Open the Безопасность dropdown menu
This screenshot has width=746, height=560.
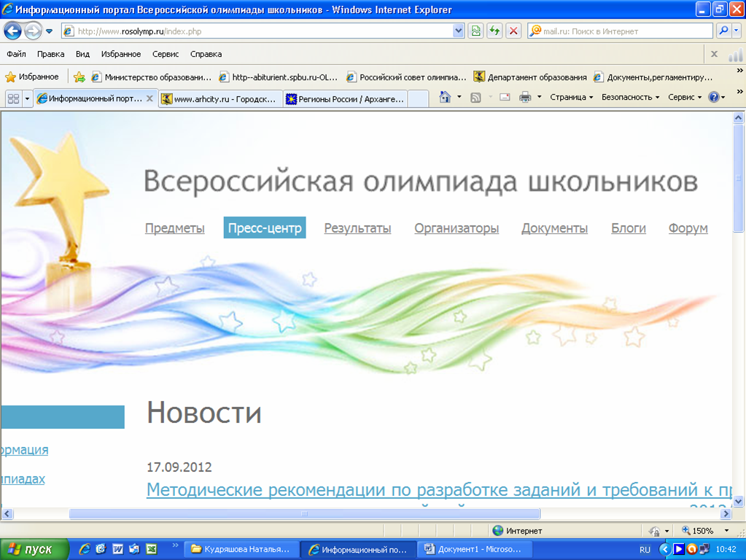click(630, 98)
